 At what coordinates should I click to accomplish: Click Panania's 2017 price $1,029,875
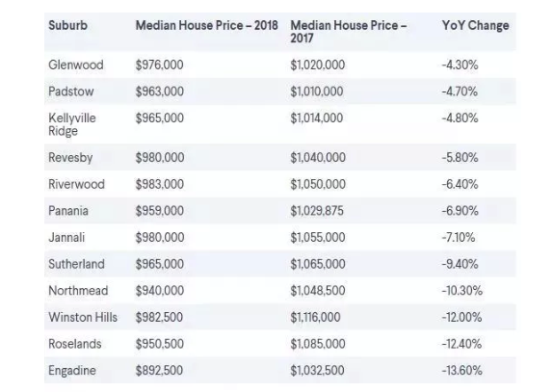coord(317,211)
